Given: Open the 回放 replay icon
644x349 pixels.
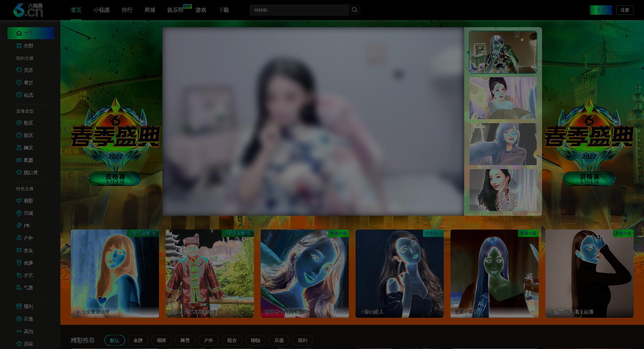Looking at the screenshot, I should point(19,319).
